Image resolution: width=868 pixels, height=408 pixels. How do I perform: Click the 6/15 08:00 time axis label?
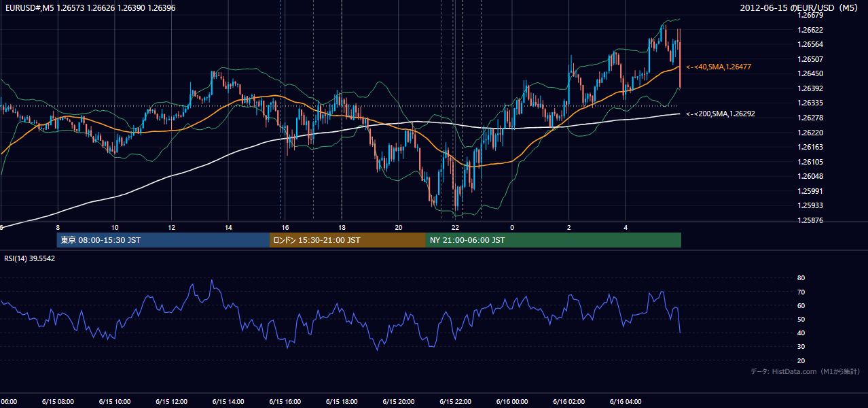(58, 401)
